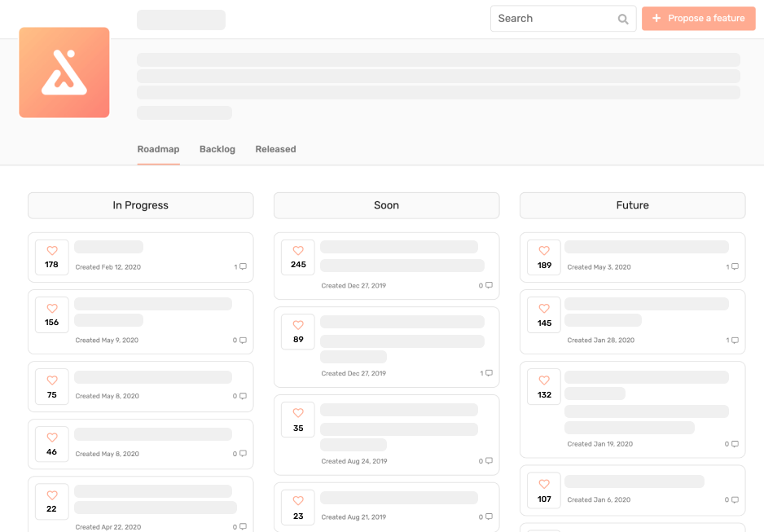764x532 pixels.
Task: Click the heart on the 46 votes card
Action: tap(52, 437)
